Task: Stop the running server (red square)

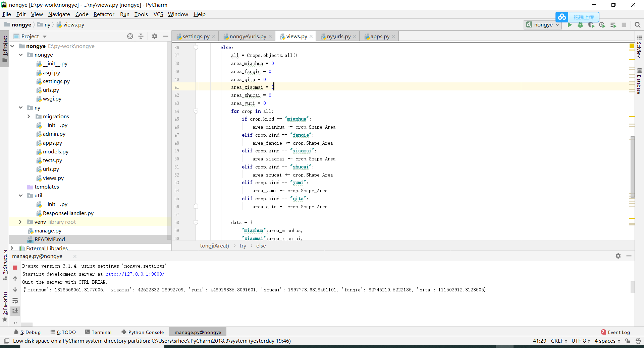Action: pyautogui.click(x=15, y=268)
